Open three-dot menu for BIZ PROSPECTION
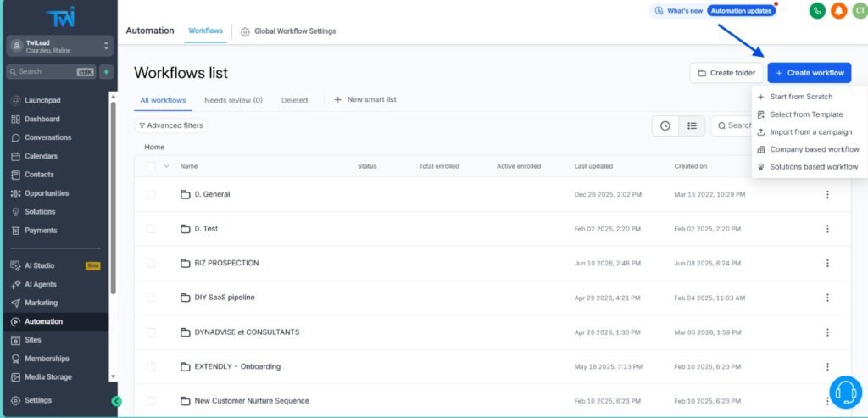The image size is (868, 418). (x=827, y=263)
